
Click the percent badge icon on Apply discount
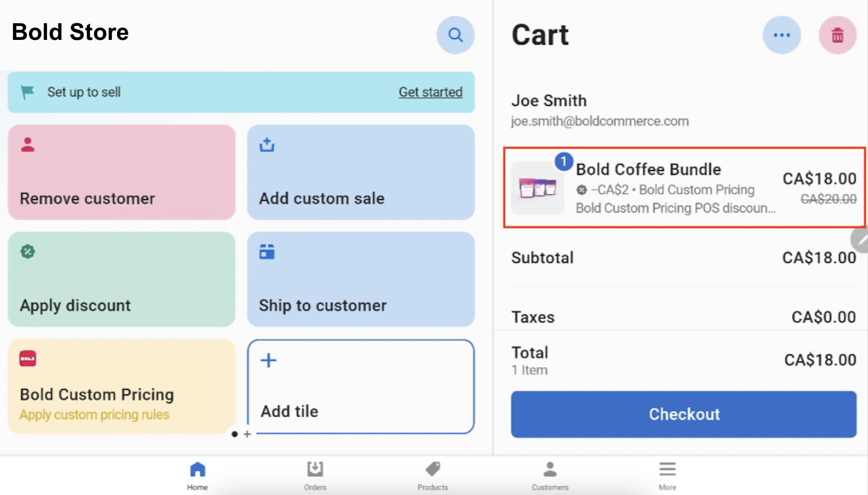(28, 251)
